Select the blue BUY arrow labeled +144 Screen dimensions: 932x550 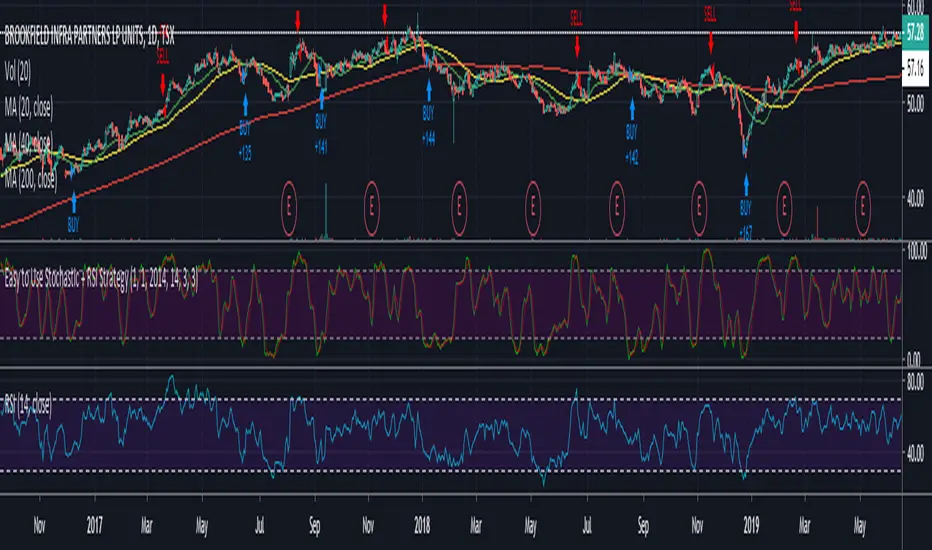[x=429, y=90]
